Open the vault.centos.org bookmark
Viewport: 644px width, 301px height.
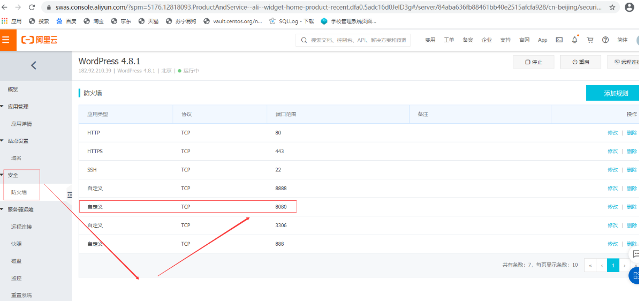click(x=233, y=21)
